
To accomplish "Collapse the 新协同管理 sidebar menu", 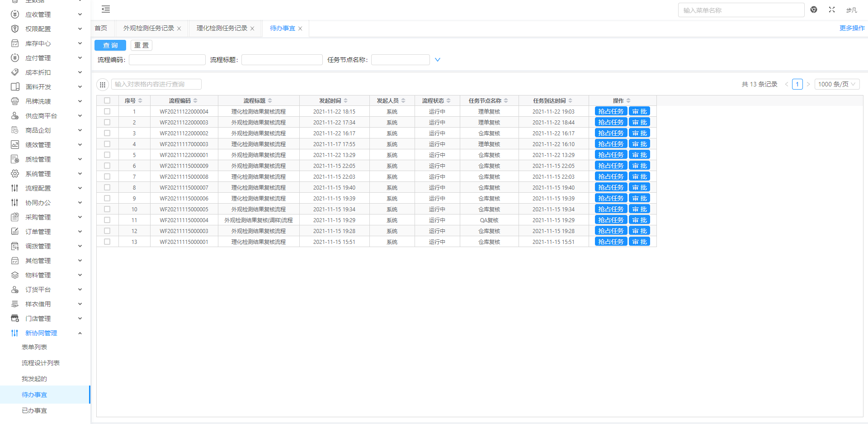I will 80,333.
